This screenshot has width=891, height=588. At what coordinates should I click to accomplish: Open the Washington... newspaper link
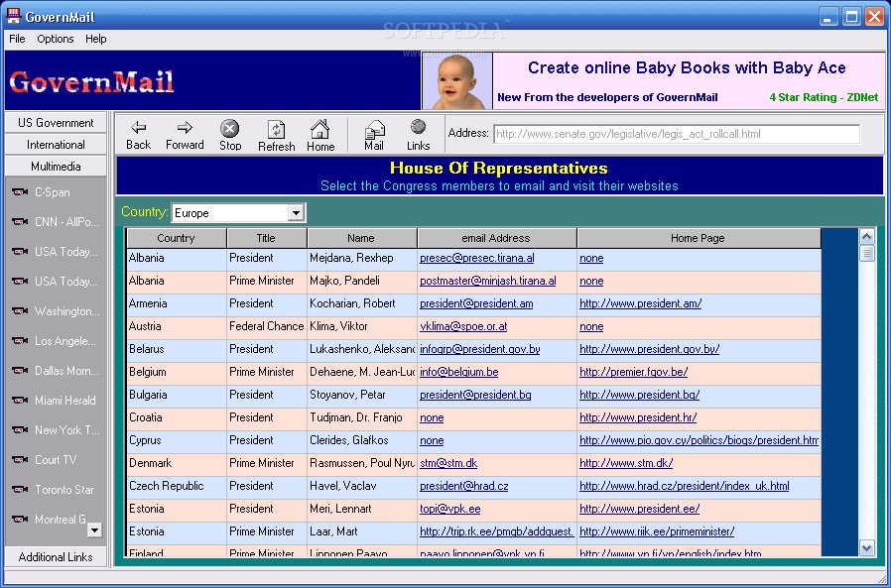[x=56, y=310]
